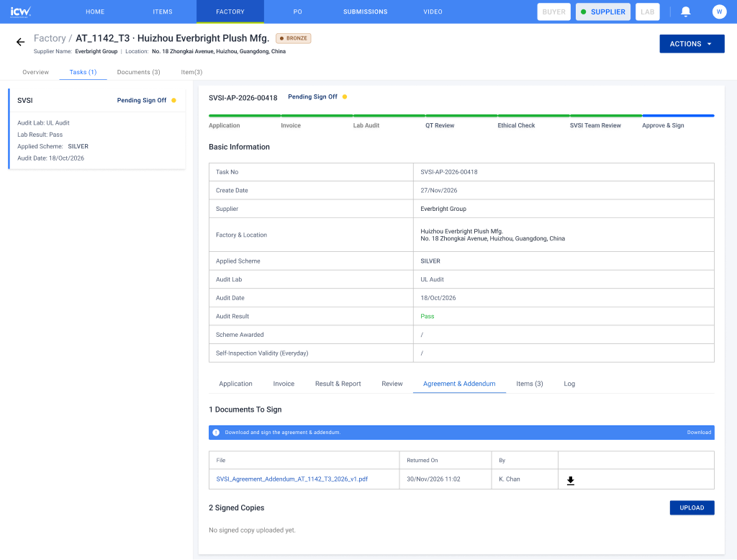Open ITEMS in top navigation
737x560 pixels.
click(163, 12)
